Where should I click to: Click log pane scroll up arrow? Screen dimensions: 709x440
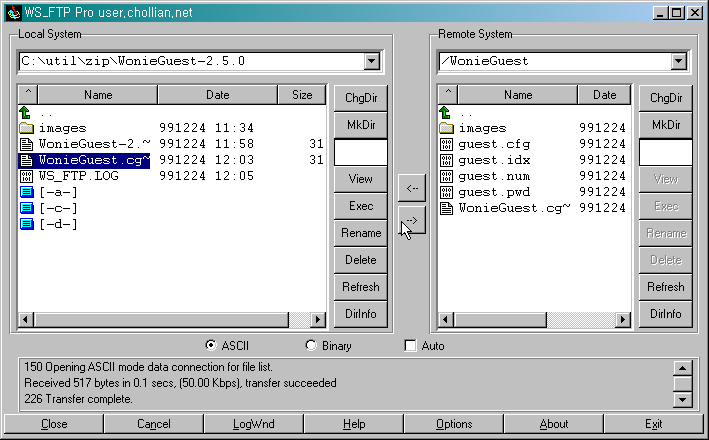pos(682,368)
